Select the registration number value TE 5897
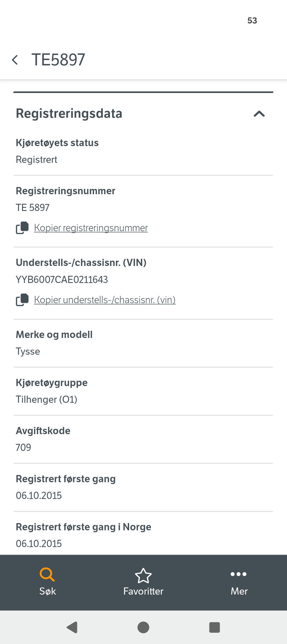The image size is (287, 644). coord(33,207)
